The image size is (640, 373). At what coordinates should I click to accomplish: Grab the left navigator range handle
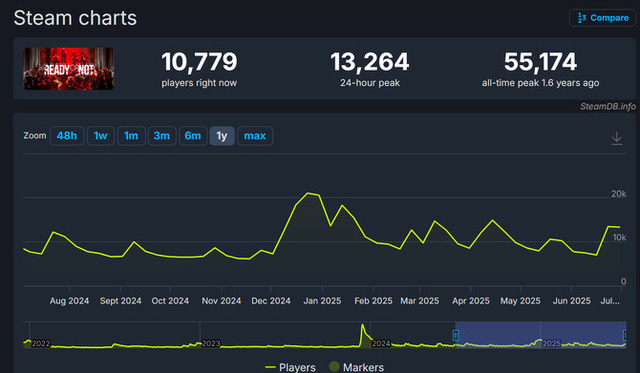[x=456, y=335]
